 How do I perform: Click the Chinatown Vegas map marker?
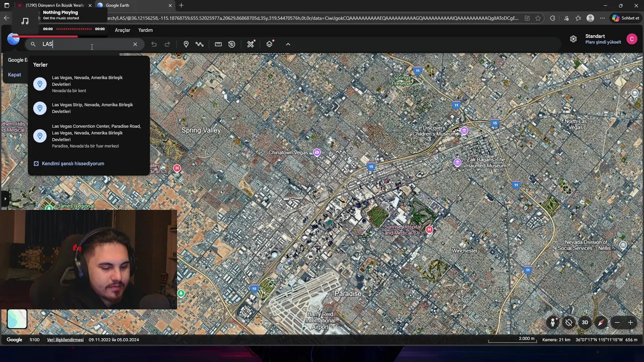317,152
